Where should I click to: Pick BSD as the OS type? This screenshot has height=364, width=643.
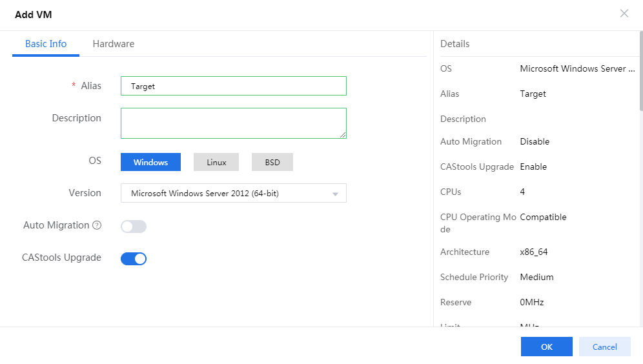point(272,162)
